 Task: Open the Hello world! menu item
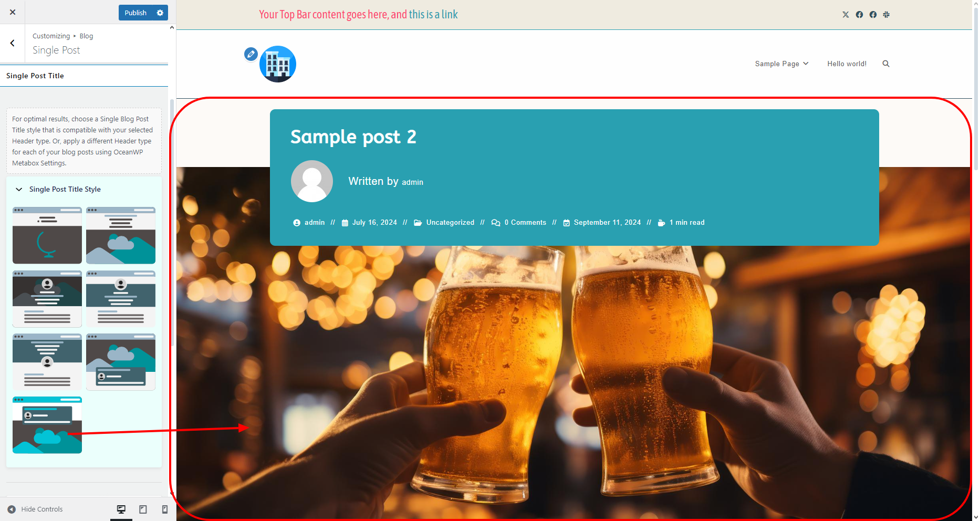coord(847,64)
